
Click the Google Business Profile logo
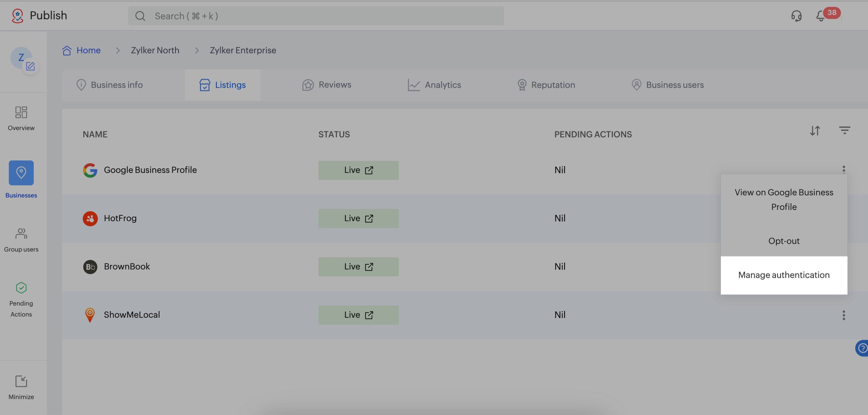(x=90, y=170)
